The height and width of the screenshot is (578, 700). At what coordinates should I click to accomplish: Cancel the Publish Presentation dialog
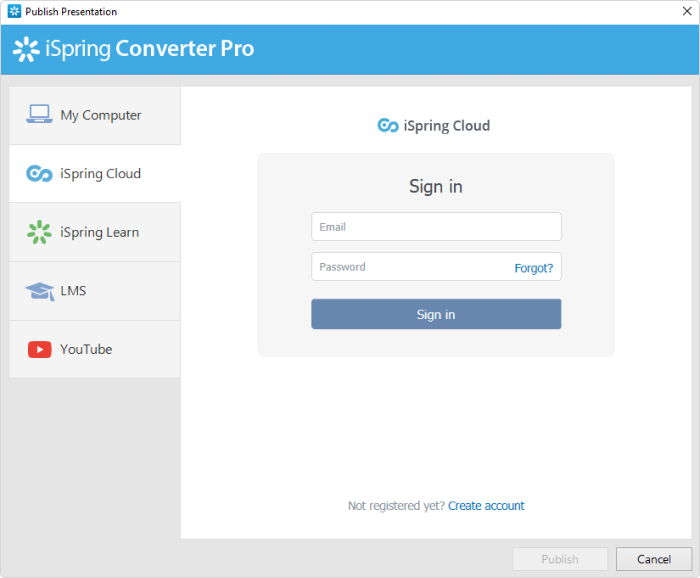654,559
